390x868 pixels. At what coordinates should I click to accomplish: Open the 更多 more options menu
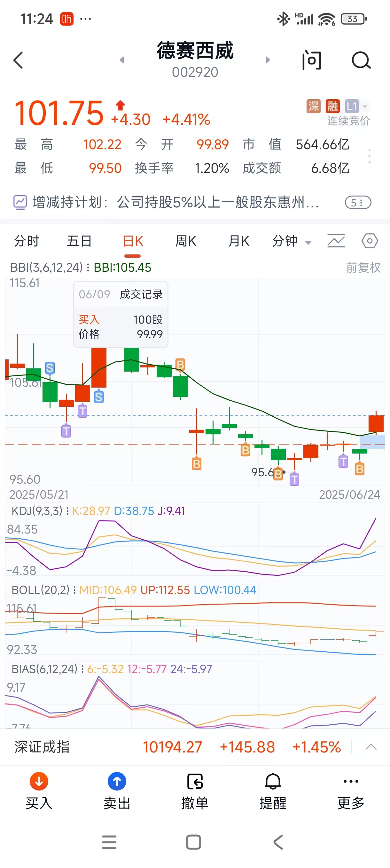351,791
